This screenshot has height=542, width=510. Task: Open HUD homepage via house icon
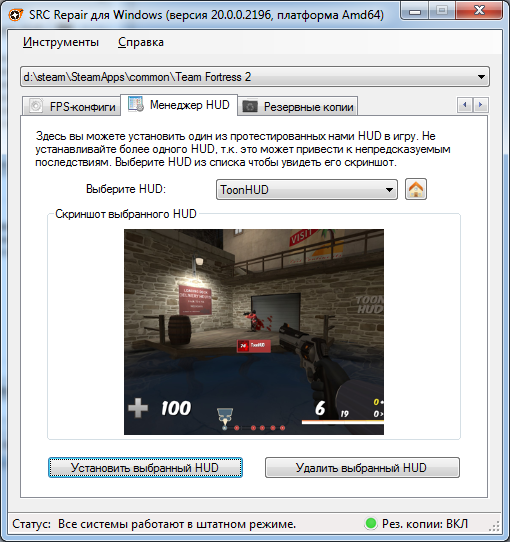(416, 189)
